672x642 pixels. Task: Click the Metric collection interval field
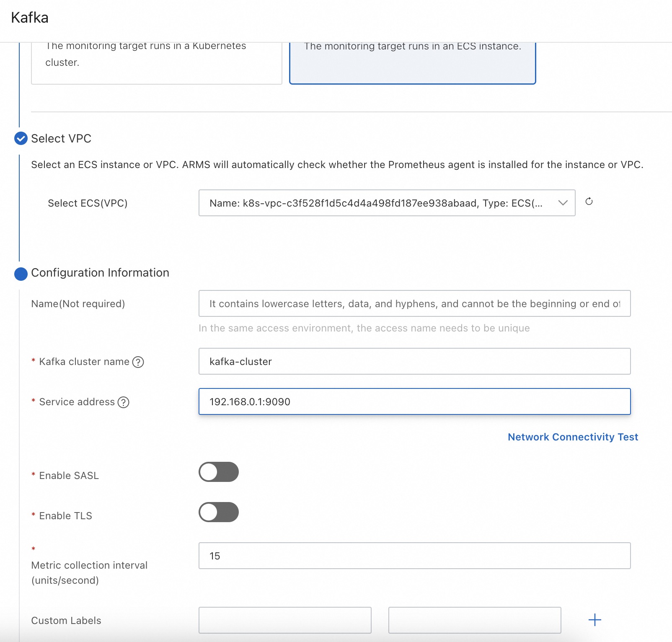click(414, 556)
